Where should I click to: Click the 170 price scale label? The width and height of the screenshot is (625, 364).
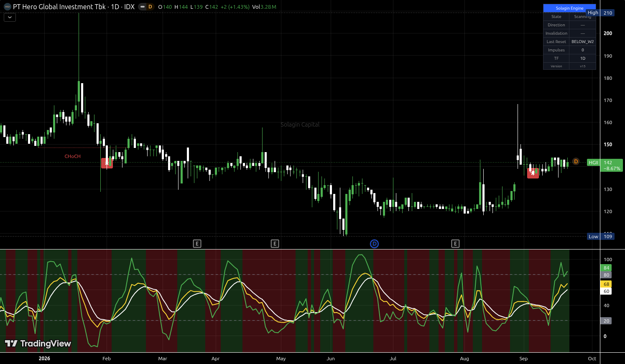pyautogui.click(x=608, y=100)
